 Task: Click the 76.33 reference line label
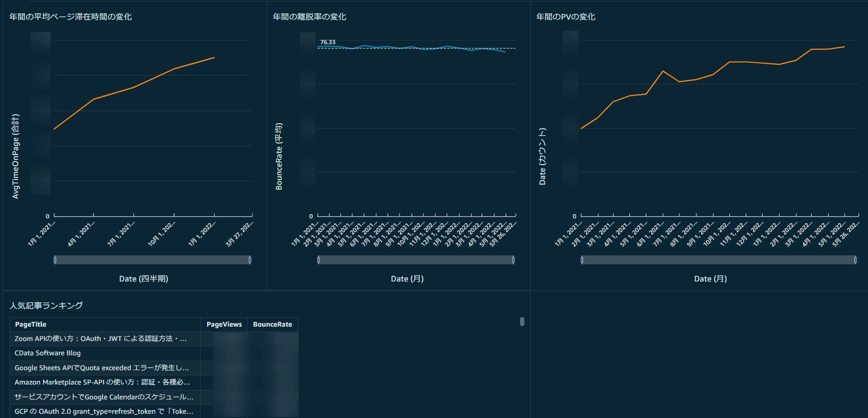(x=328, y=42)
